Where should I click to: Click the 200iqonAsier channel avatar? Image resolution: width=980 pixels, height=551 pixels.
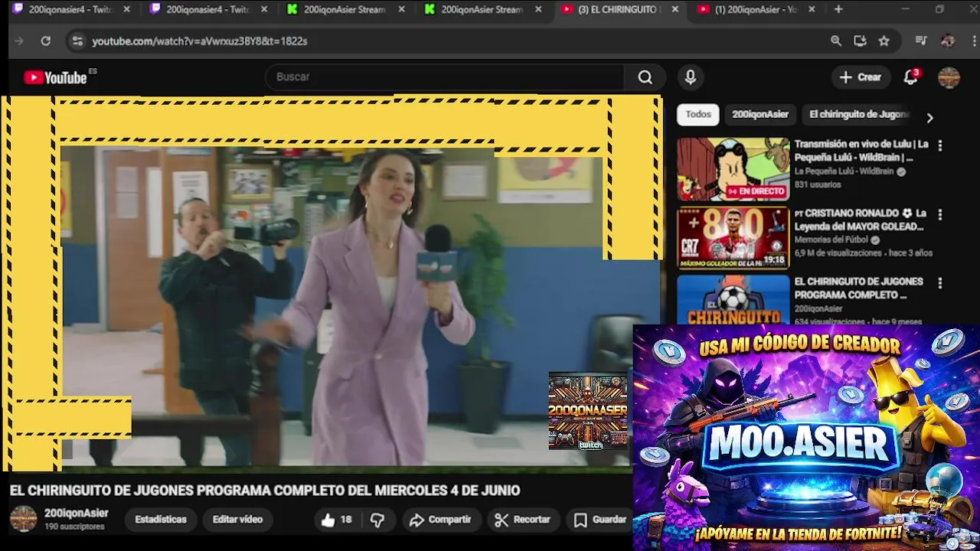tap(23, 519)
